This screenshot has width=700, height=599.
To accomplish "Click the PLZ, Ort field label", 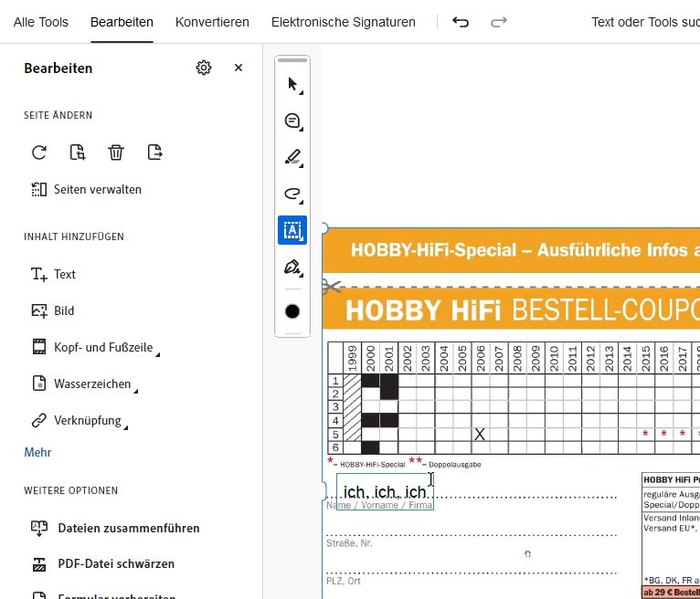I will [344, 581].
